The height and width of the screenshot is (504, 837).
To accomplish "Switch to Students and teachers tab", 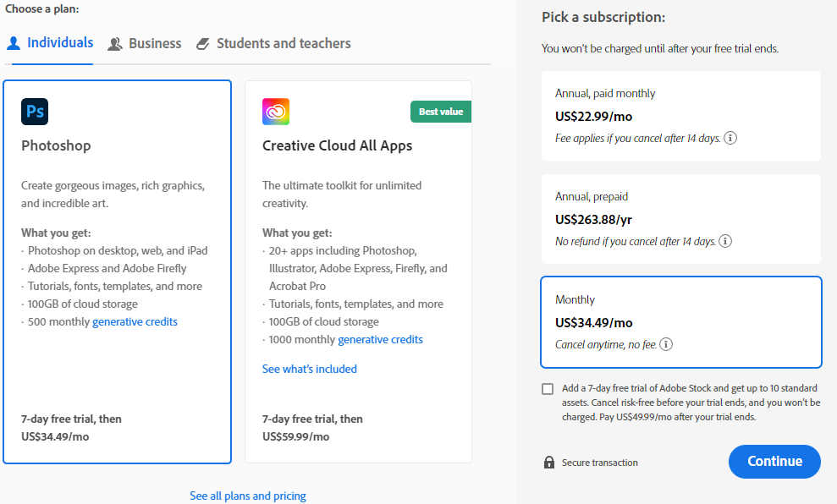I will pyautogui.click(x=273, y=43).
